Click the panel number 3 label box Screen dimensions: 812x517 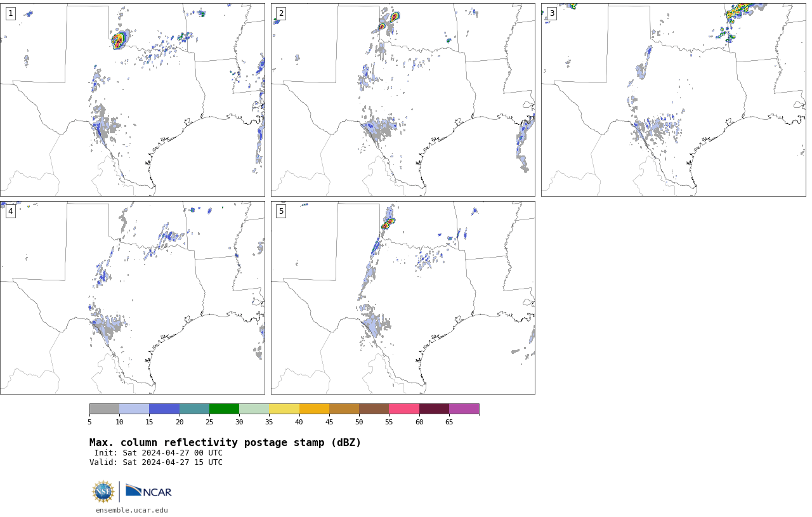pyautogui.click(x=552, y=13)
